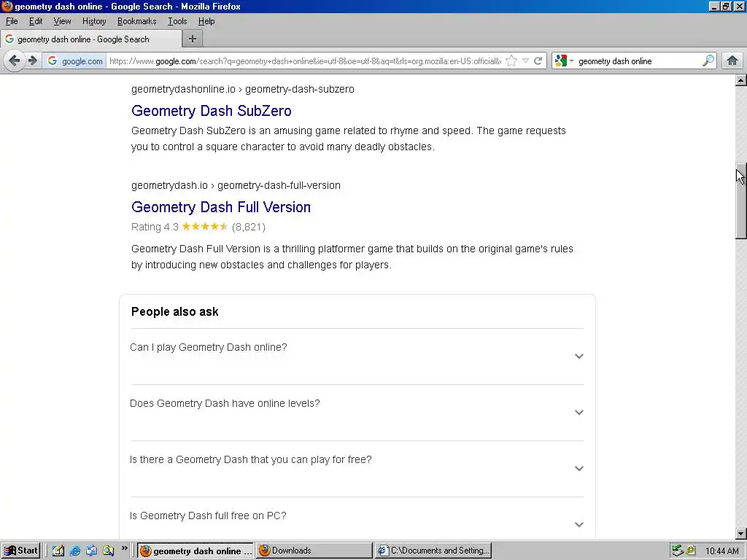This screenshot has height=560, width=747.
Task: Go to the Firefox Home page icon
Action: point(732,61)
